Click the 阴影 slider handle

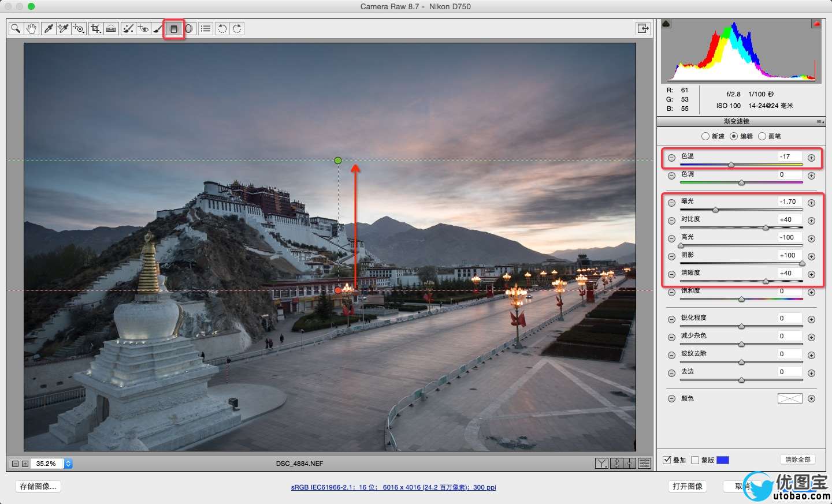point(802,263)
